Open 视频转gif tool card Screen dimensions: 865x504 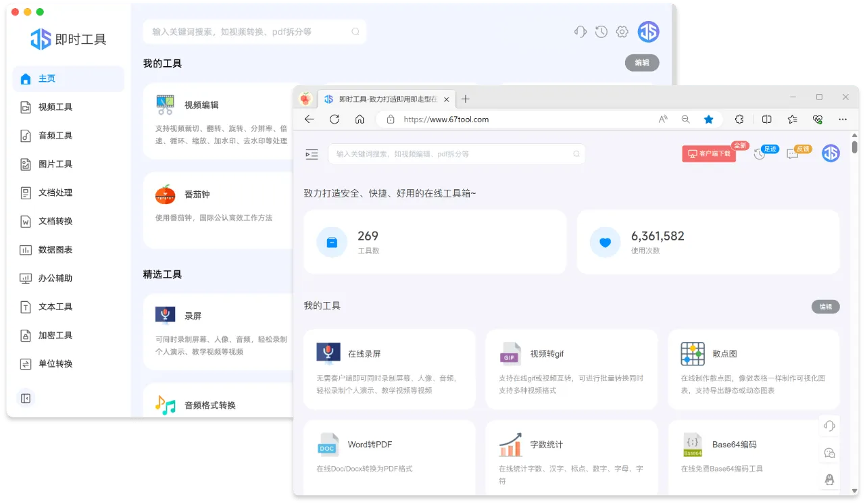(572, 370)
